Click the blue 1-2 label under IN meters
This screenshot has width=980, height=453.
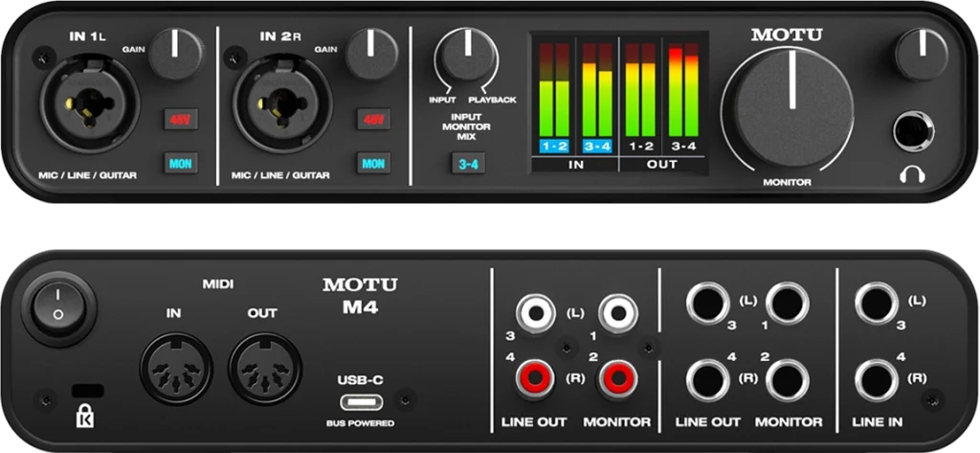tap(554, 147)
